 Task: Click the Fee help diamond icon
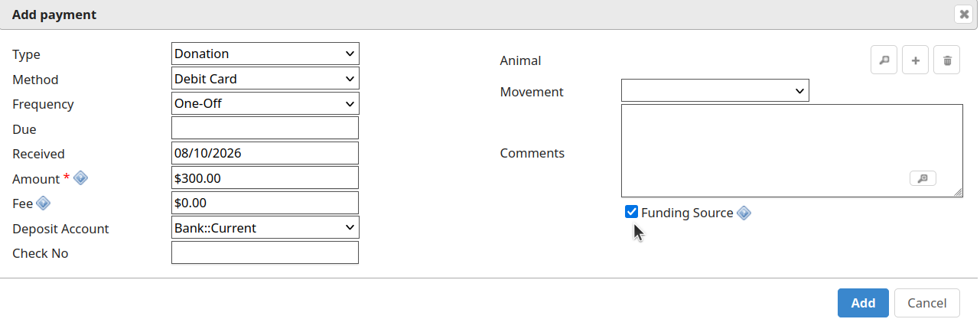(x=44, y=203)
